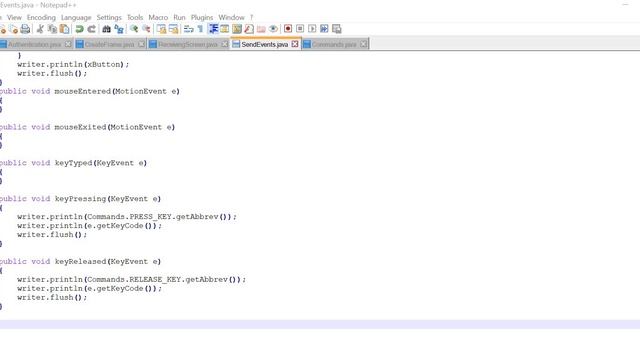The image size is (640, 360).
Task: Switch to the CreateFrame.java tab
Action: 109,44
